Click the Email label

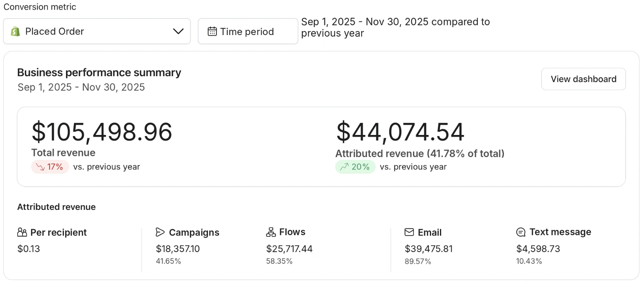[x=429, y=232]
